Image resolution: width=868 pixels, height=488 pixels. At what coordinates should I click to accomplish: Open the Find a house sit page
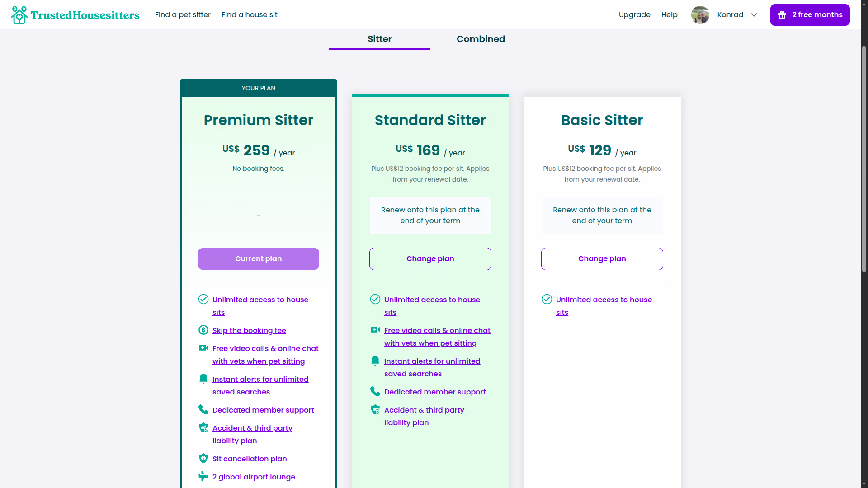click(249, 14)
